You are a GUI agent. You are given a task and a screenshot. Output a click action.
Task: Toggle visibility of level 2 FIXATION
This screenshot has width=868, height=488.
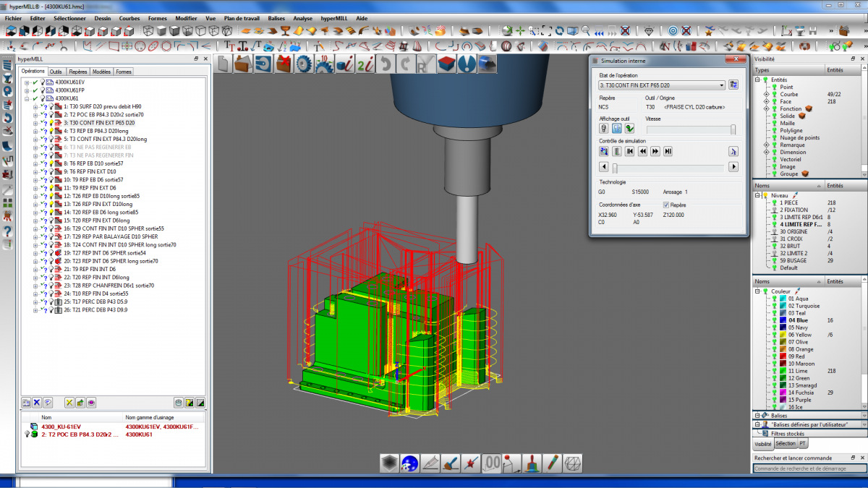(774, 210)
